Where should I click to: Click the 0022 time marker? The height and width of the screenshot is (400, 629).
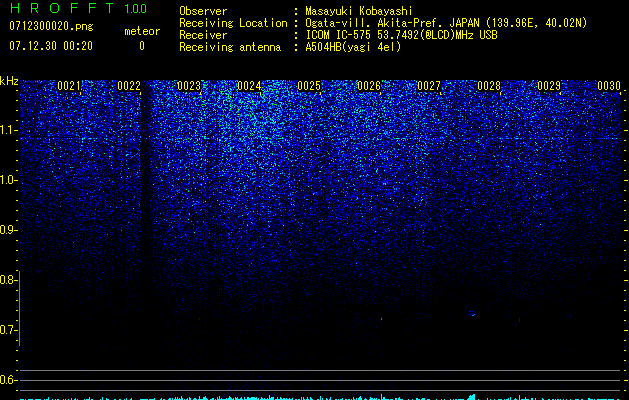tap(129, 86)
